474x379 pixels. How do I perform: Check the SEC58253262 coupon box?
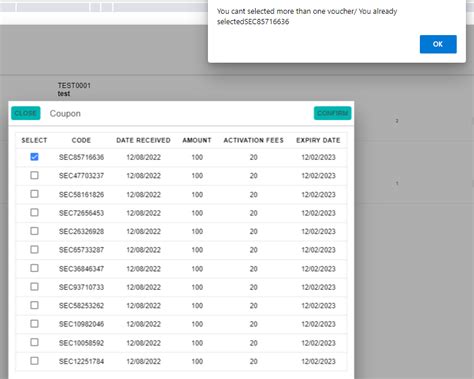pos(34,305)
